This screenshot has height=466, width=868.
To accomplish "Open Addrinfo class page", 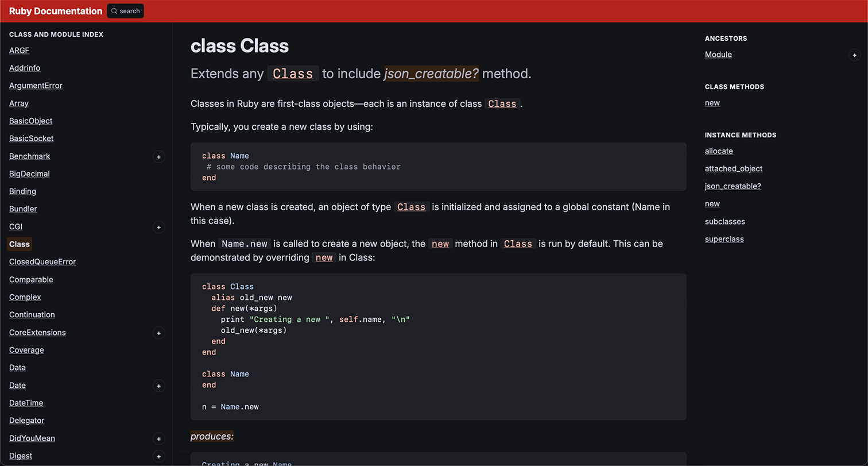I will point(25,68).
